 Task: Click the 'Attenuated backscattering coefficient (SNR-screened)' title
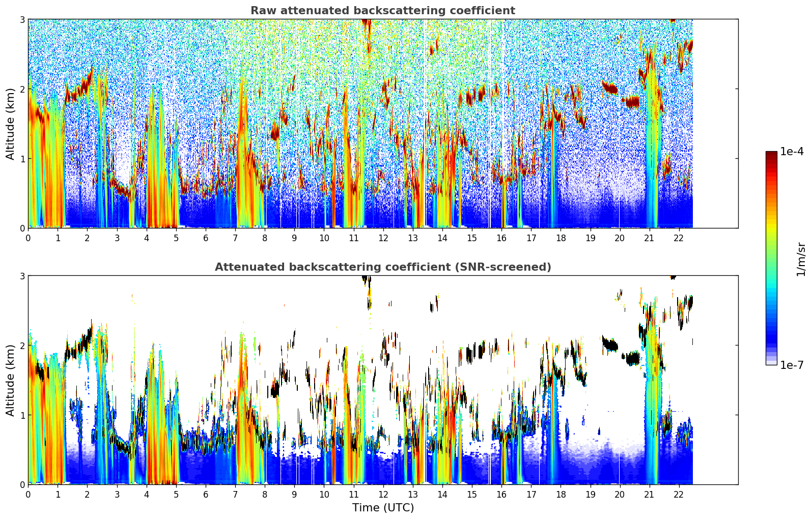(x=382, y=267)
